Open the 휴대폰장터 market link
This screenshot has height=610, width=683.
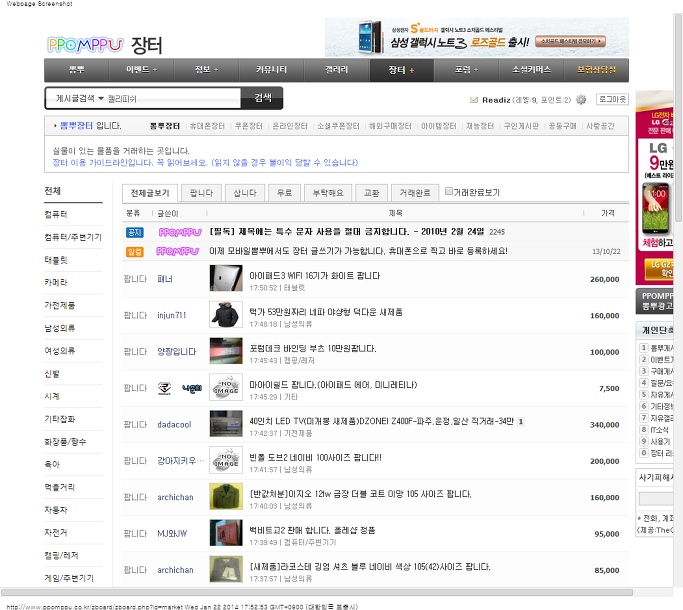tap(207, 126)
